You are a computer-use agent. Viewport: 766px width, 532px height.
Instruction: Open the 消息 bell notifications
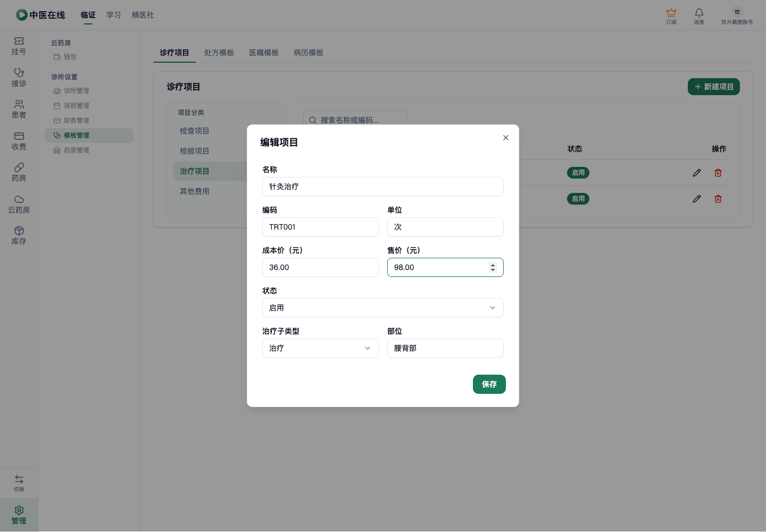(699, 16)
